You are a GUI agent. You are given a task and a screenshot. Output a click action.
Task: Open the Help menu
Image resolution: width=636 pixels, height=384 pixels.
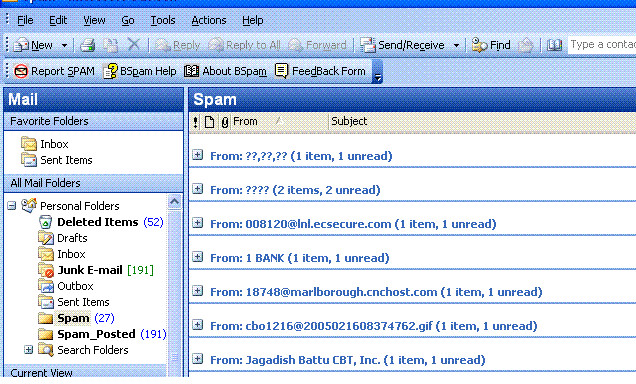coord(252,20)
